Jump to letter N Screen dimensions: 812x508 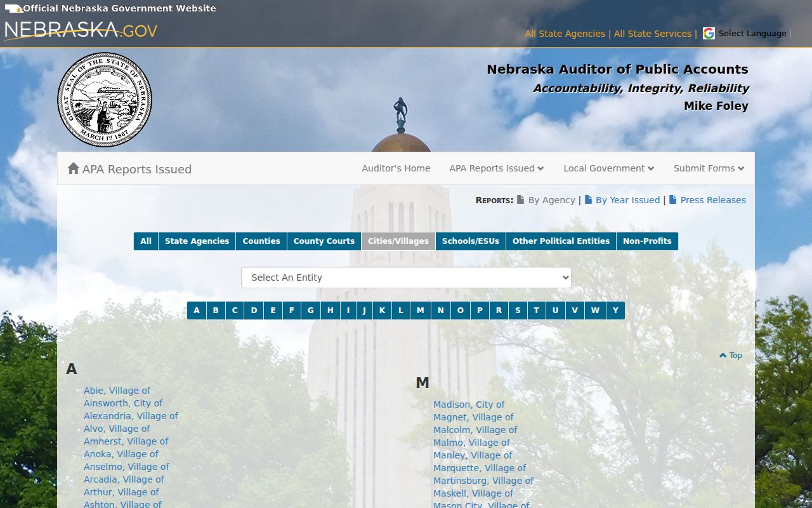(x=441, y=311)
